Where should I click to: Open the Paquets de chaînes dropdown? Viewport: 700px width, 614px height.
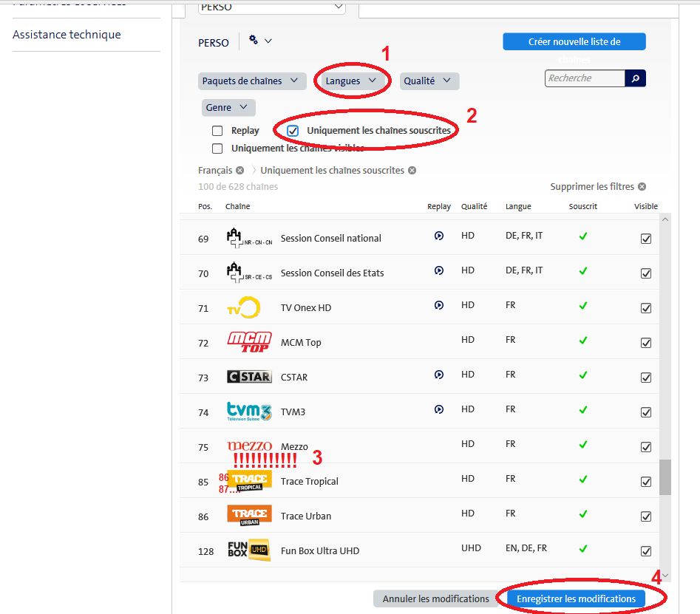252,81
